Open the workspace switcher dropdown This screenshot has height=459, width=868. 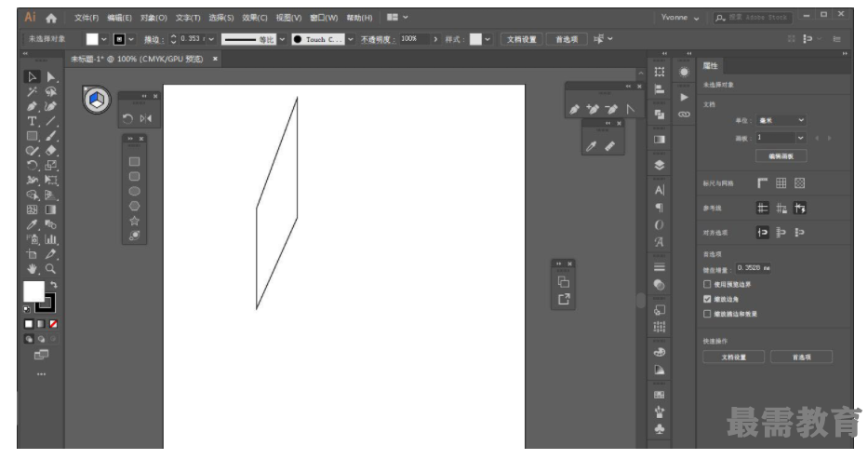(397, 18)
